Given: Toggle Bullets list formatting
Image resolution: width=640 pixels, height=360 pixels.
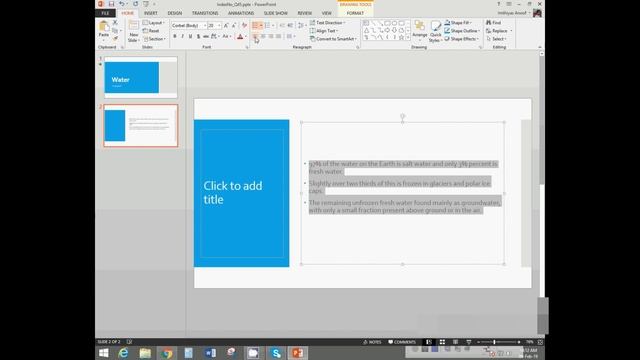Looking at the screenshot, I should 255,25.
